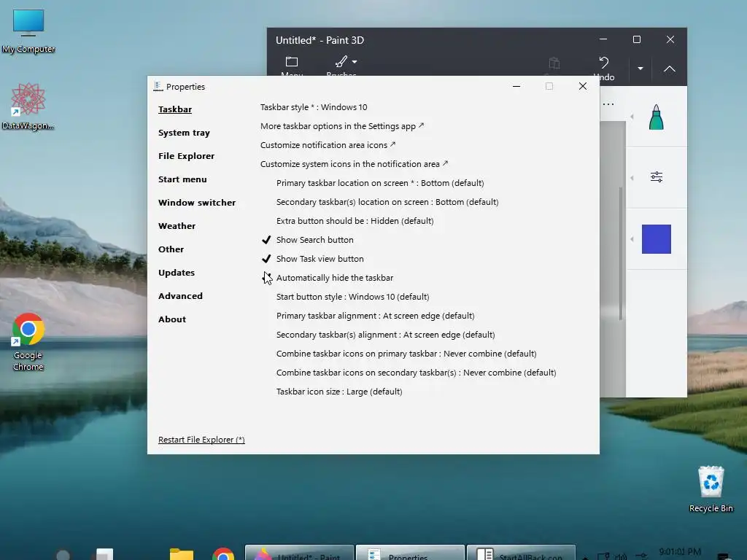Expand the marker brush panel arrow
Image resolution: width=747 pixels, height=560 pixels.
pyautogui.click(x=632, y=117)
